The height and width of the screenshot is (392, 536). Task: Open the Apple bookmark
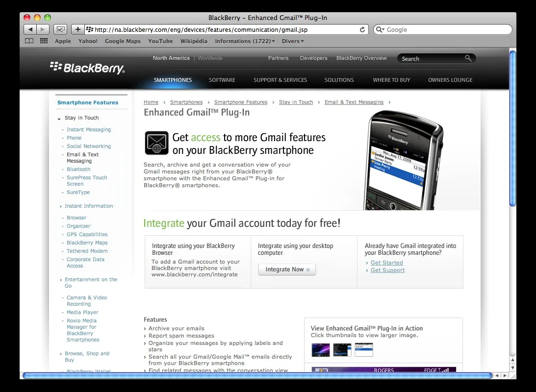[63, 41]
